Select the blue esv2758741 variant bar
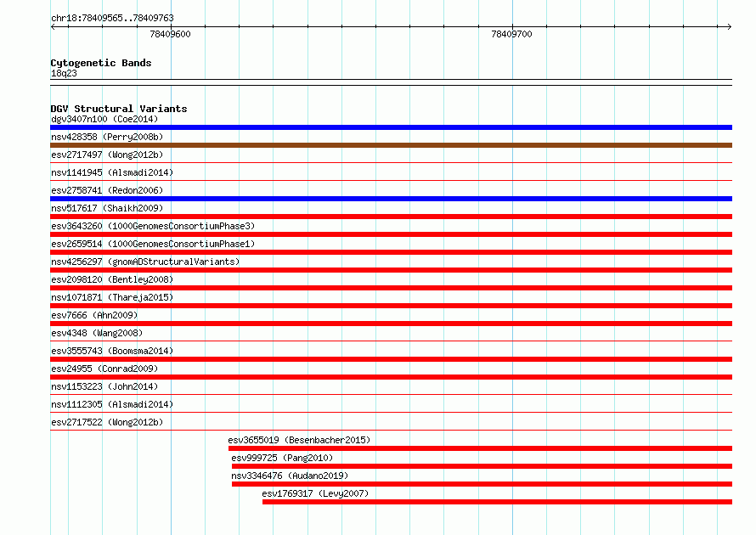 (391, 199)
